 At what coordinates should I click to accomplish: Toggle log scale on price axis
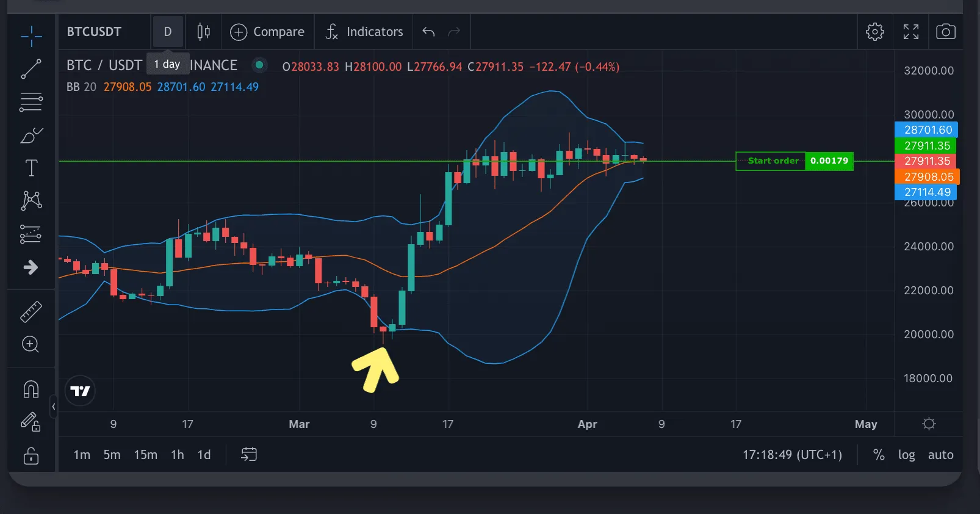click(906, 455)
